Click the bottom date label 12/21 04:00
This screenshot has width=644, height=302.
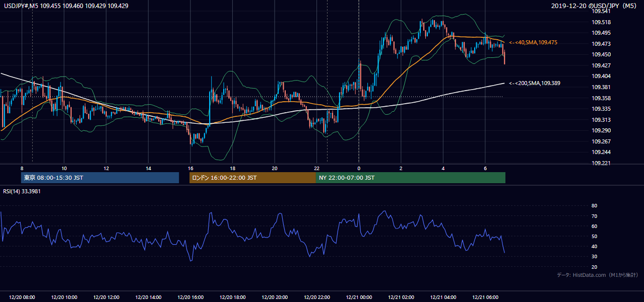pyautogui.click(x=443, y=297)
